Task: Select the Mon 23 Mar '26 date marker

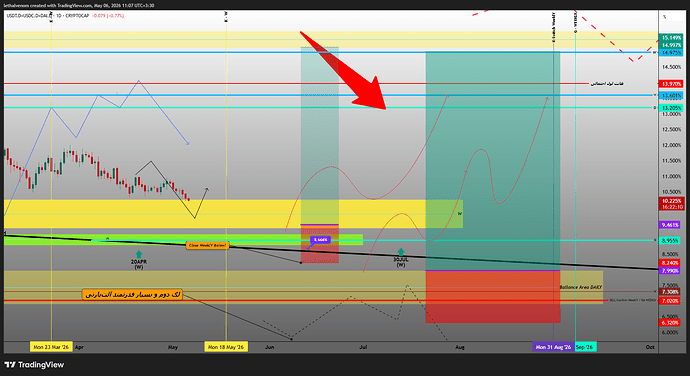Action: click(51, 347)
